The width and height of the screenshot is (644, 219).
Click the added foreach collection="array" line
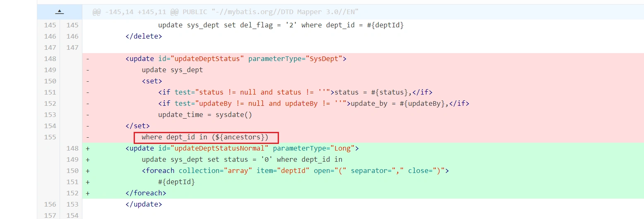tap(295, 171)
